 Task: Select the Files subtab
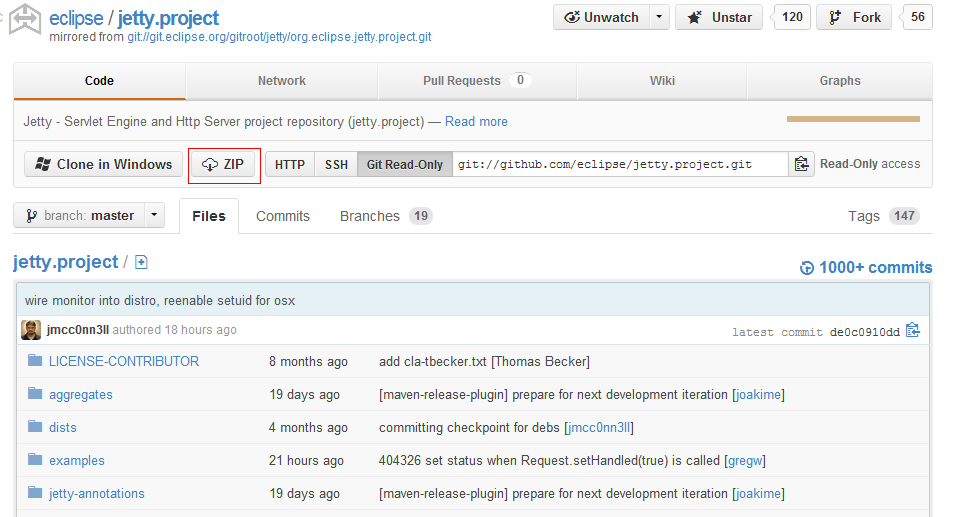pos(208,216)
